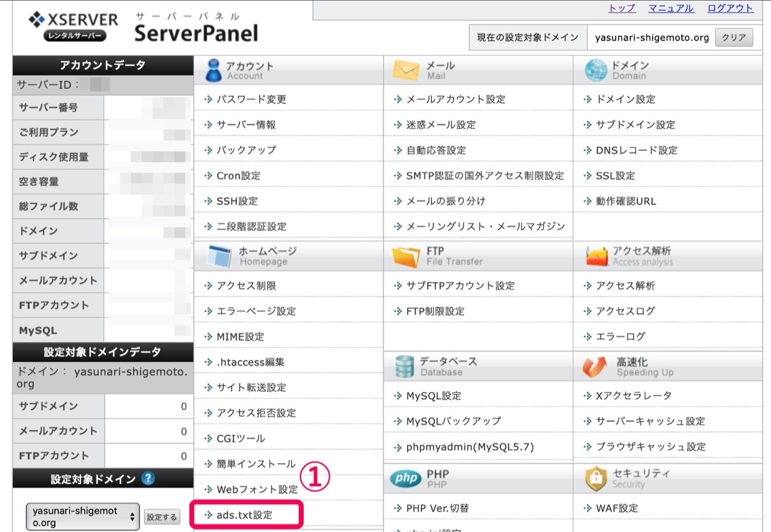Open ブラウザキャッシュ設定
This screenshot has height=532, width=771.
[651, 447]
